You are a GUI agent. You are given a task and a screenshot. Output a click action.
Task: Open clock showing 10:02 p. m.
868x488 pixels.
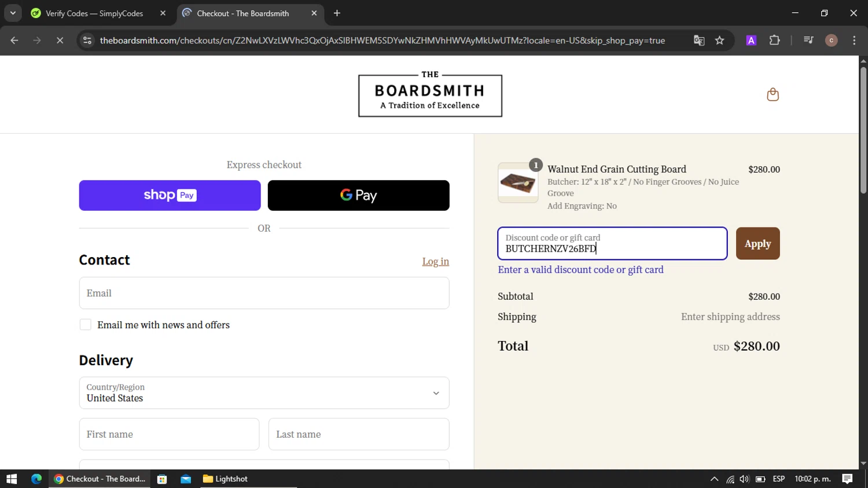coord(812,479)
